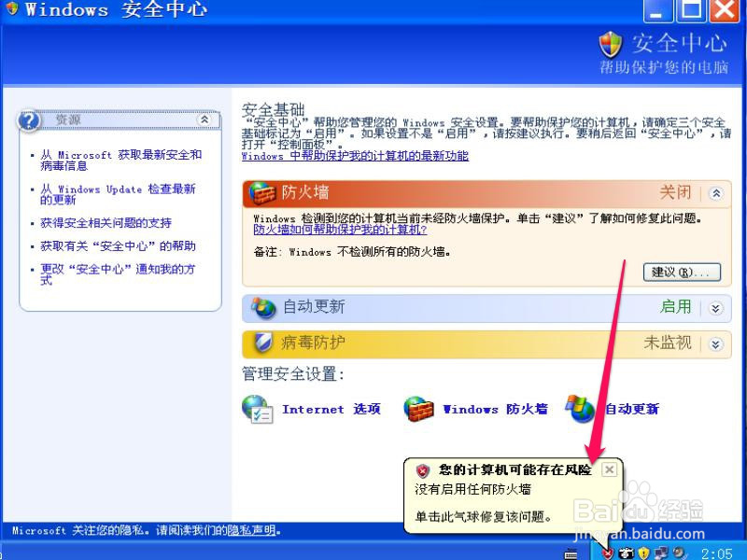Screen dimensions: 747x560
Task: Click the 关闭 firewall status text
Action: (675, 193)
